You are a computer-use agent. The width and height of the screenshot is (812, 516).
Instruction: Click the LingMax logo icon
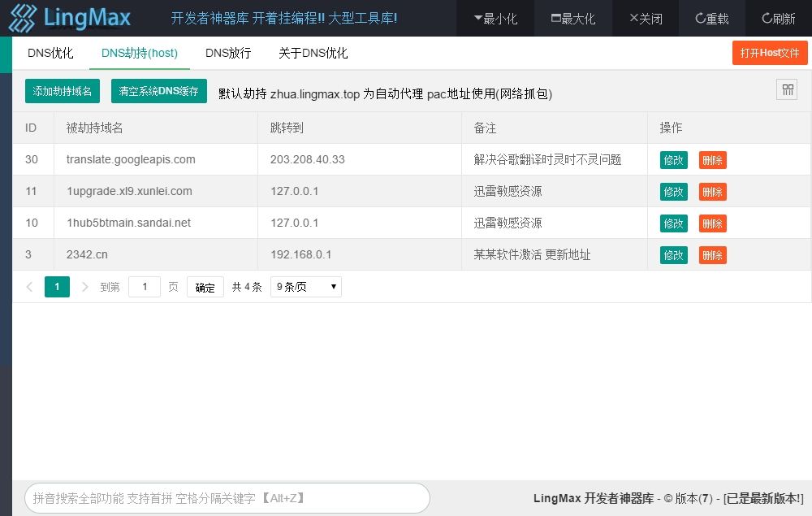coord(22,17)
